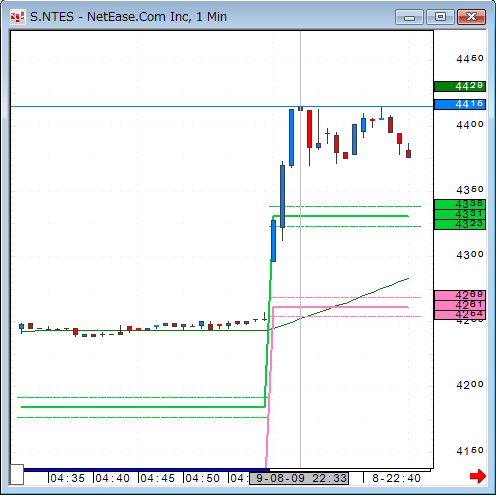Click the pink 4261 price label

pos(460,305)
